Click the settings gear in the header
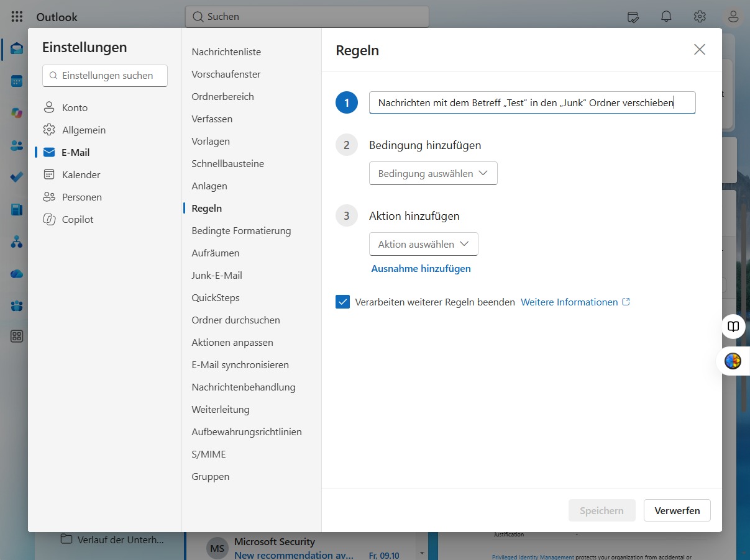The width and height of the screenshot is (750, 560). click(700, 17)
